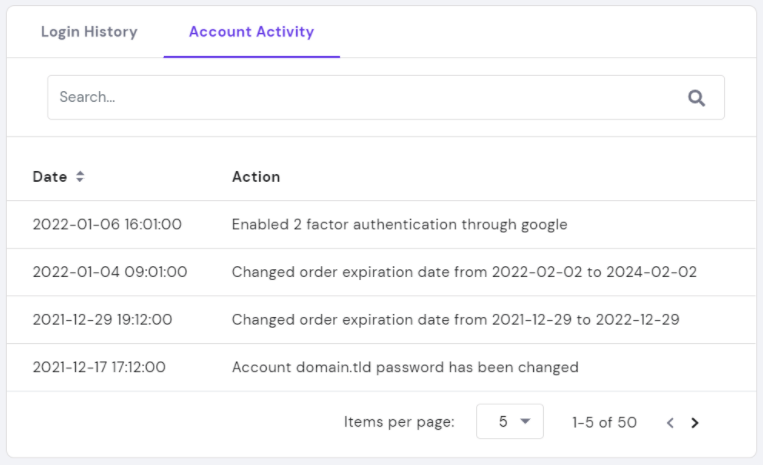Select the 2021-12-17 17:12:00 date cell
763x465 pixels.
pos(99,367)
